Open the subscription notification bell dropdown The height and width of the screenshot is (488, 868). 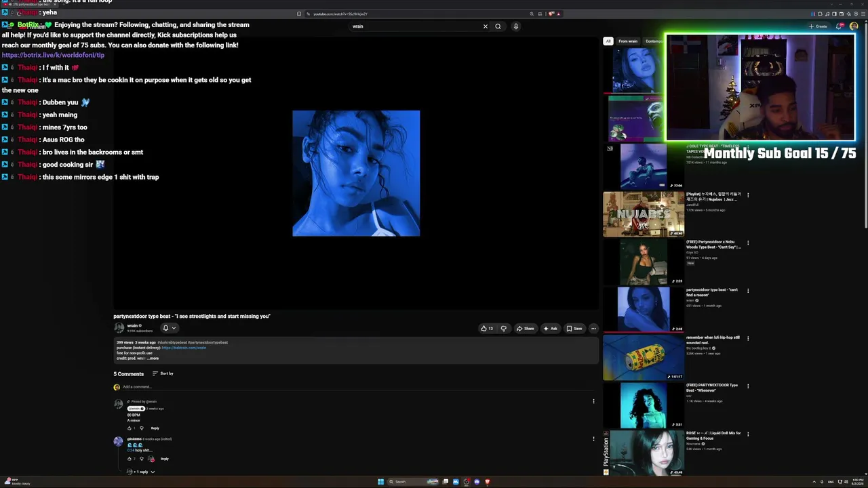pos(169,328)
